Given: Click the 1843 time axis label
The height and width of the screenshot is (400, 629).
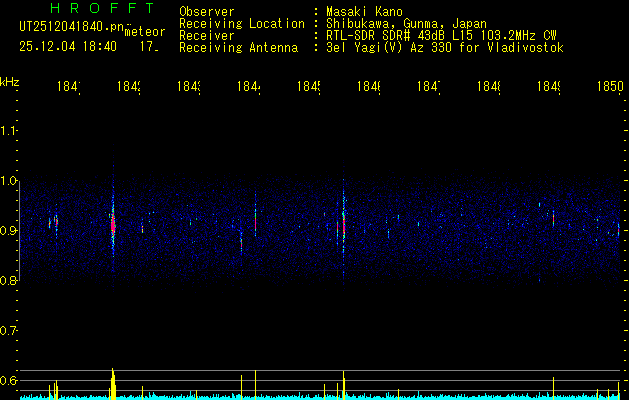Looking at the screenshot, I should pyautogui.click(x=189, y=86).
